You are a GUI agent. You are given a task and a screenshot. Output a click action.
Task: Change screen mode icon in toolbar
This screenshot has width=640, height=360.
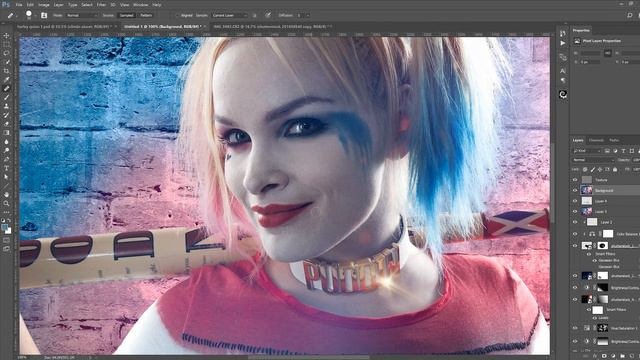point(7,248)
